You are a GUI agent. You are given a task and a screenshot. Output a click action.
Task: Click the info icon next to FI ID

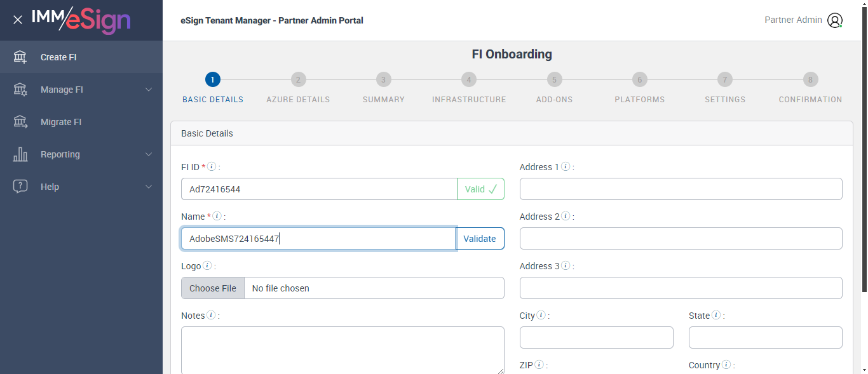click(x=212, y=167)
